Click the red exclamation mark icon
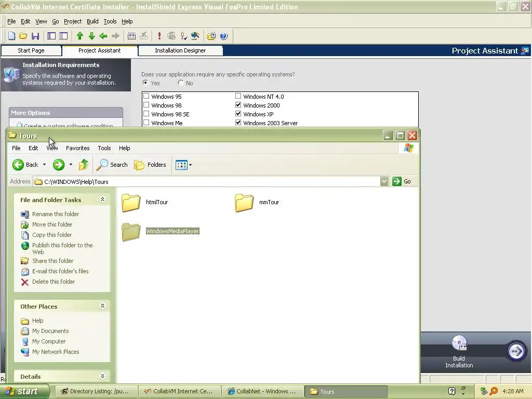 tap(159, 36)
